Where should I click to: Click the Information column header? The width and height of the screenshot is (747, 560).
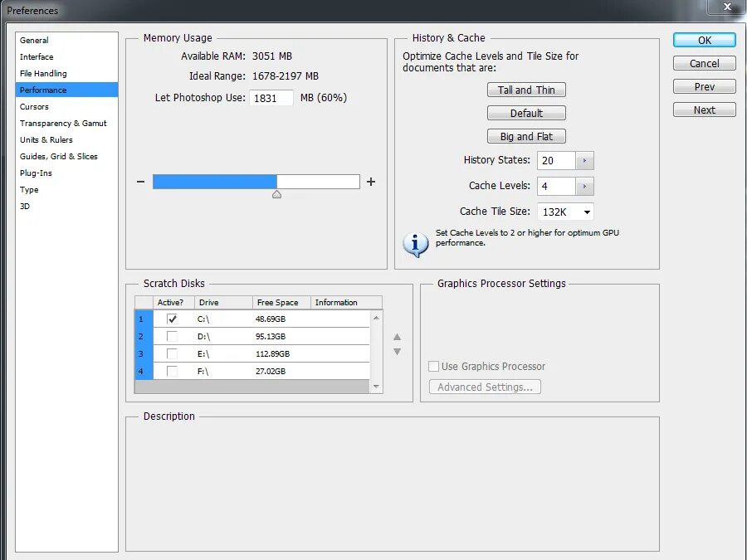click(x=346, y=302)
